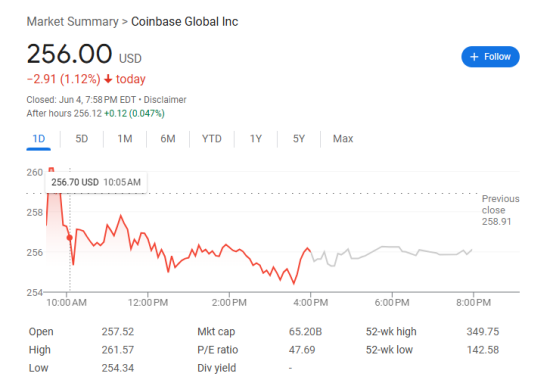Click the Previous close 258.91 label
Screen dimensions: 554x390
(x=500, y=210)
